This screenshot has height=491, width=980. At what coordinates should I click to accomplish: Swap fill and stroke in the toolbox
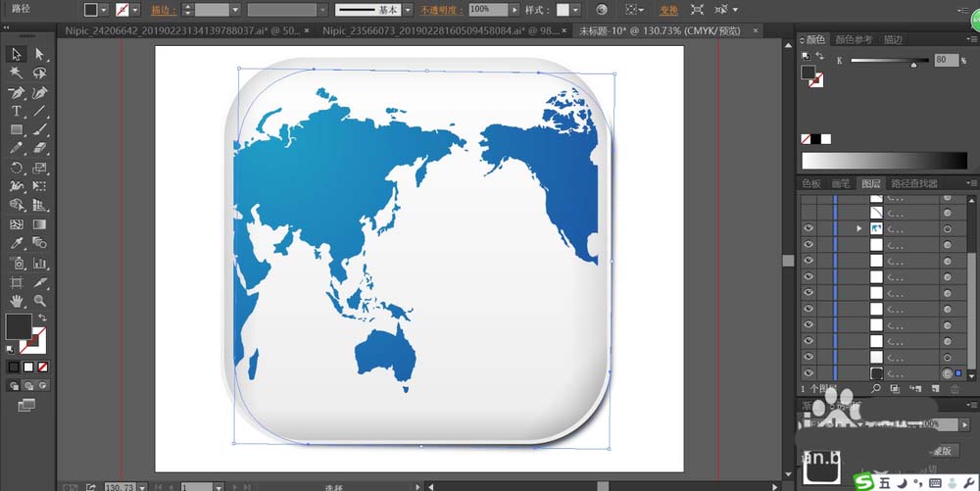pos(42,318)
